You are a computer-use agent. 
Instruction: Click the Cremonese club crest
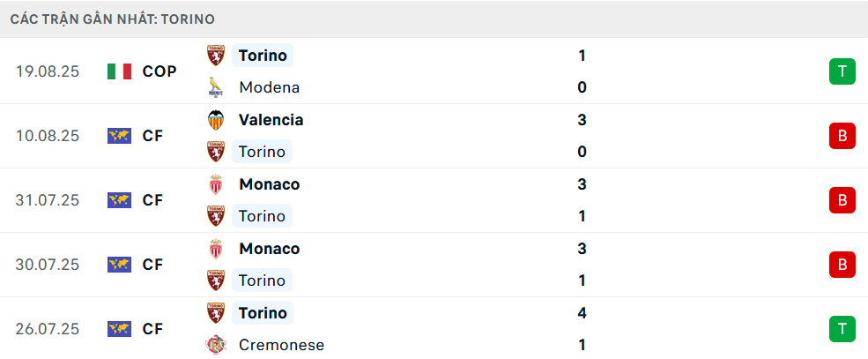[x=216, y=345]
